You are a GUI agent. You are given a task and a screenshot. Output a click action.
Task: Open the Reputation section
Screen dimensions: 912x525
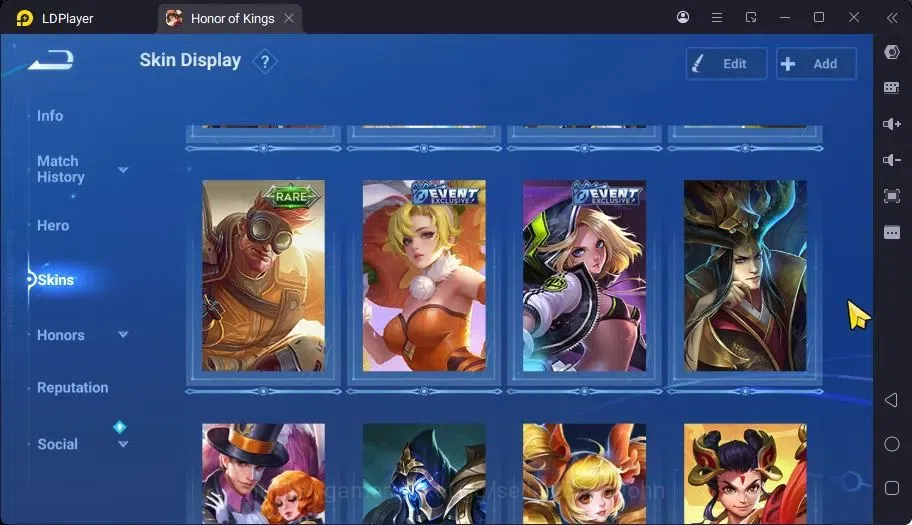pyautogui.click(x=73, y=387)
